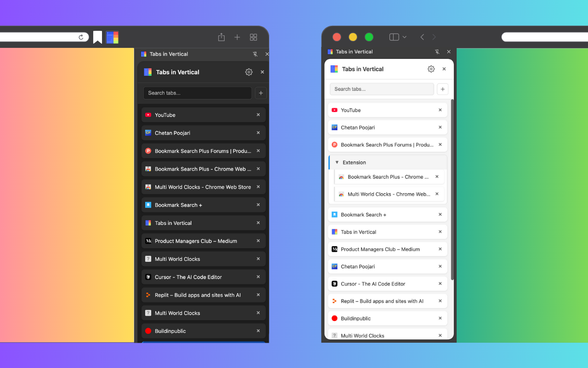Viewport: 588px width, 368px height.
Task: Open Bookmark Search Plus - Chrome tab inside Extension group
Action: 390,177
